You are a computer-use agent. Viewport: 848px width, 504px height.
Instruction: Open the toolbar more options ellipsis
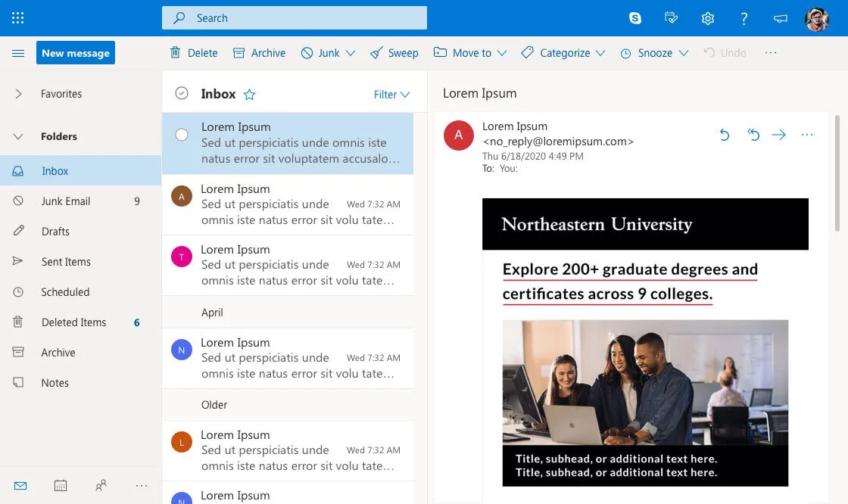771,52
